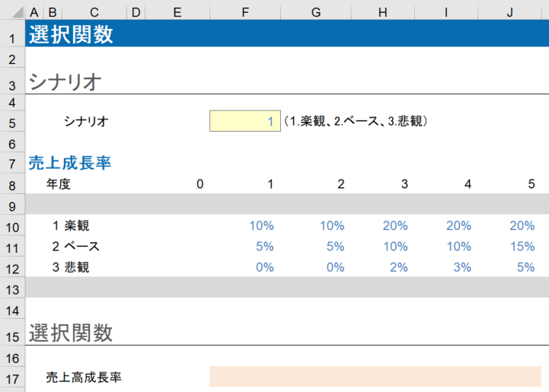The image size is (549, 392).
Task: Click row header 17
Action: pyautogui.click(x=12, y=377)
